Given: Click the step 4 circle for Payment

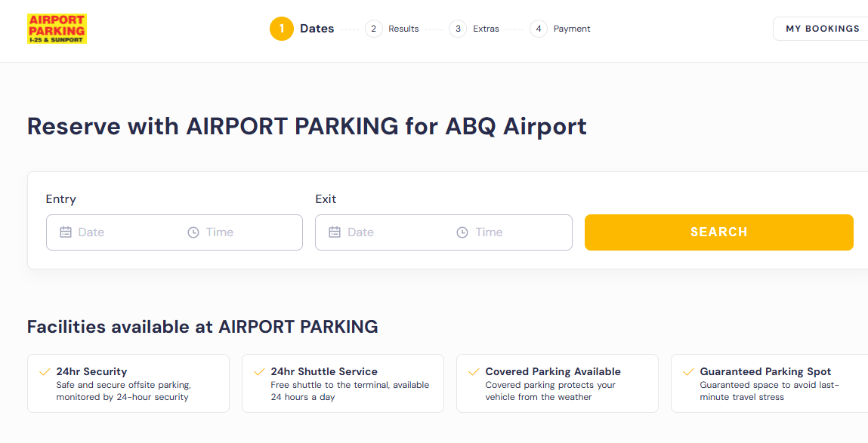Looking at the screenshot, I should click(x=539, y=29).
